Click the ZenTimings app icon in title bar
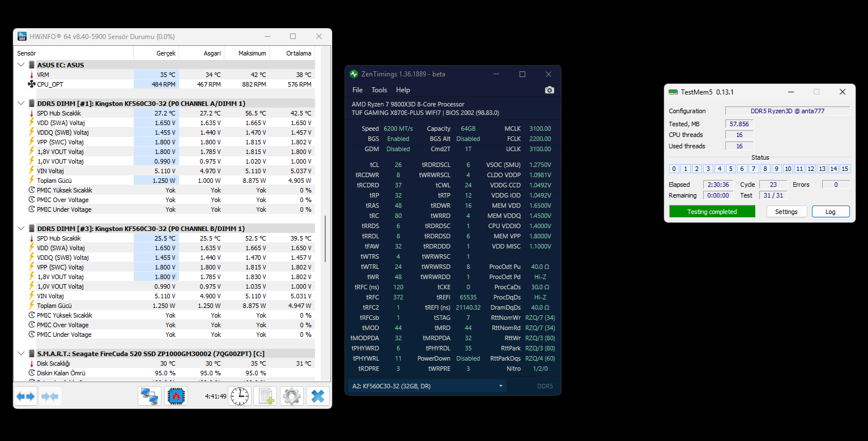The width and height of the screenshot is (868, 441). 354,74
